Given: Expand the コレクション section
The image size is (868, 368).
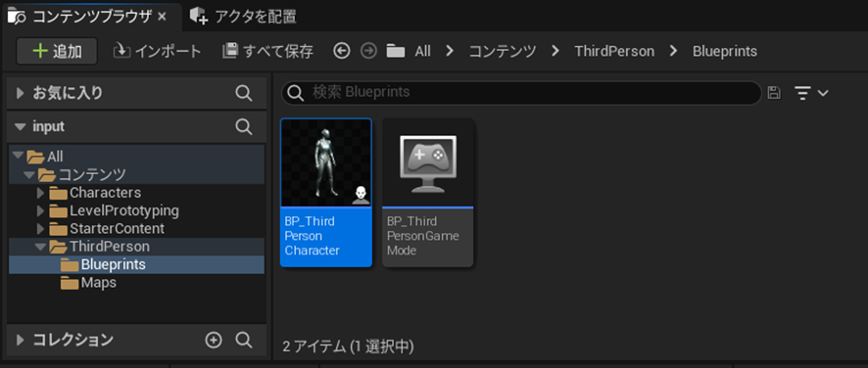Looking at the screenshot, I should coord(21,340).
